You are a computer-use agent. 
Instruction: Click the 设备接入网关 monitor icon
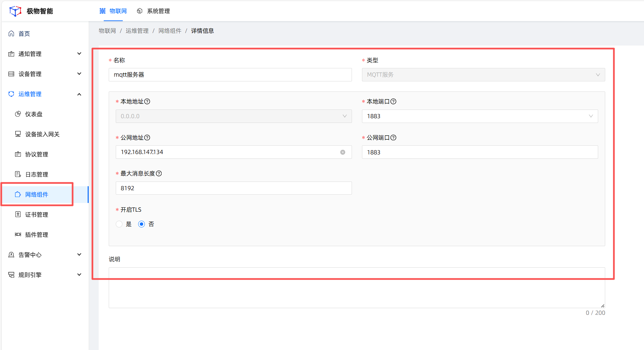(x=18, y=134)
